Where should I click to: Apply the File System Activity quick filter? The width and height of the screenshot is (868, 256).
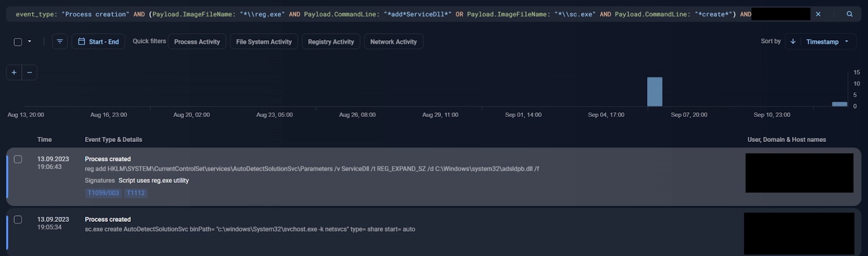click(x=264, y=41)
